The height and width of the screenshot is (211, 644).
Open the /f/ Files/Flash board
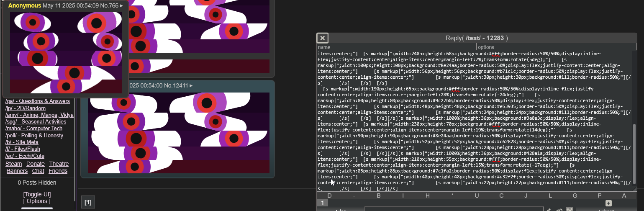point(23,149)
